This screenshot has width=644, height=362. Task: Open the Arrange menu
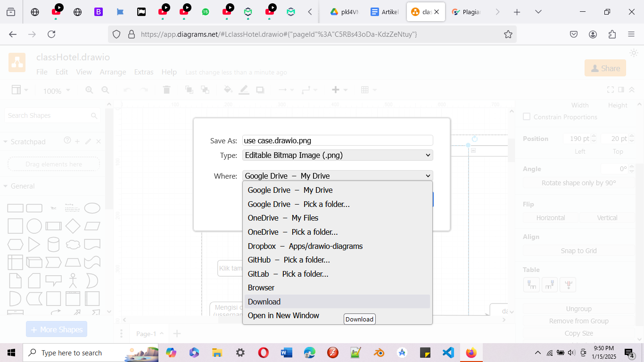[x=113, y=72]
